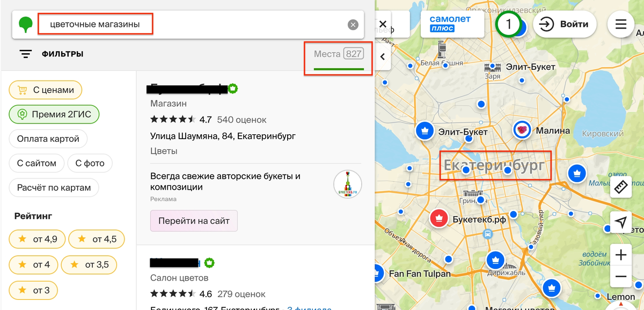Open the 279 оценок reviews link
Viewport: 644px width, 310px height.
[x=241, y=294]
